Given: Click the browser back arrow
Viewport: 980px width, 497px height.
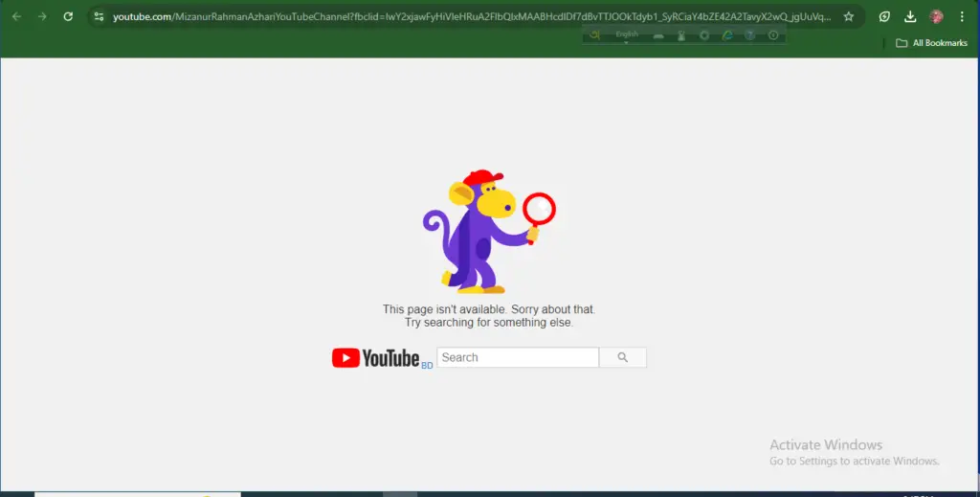Looking at the screenshot, I should click(x=16, y=16).
